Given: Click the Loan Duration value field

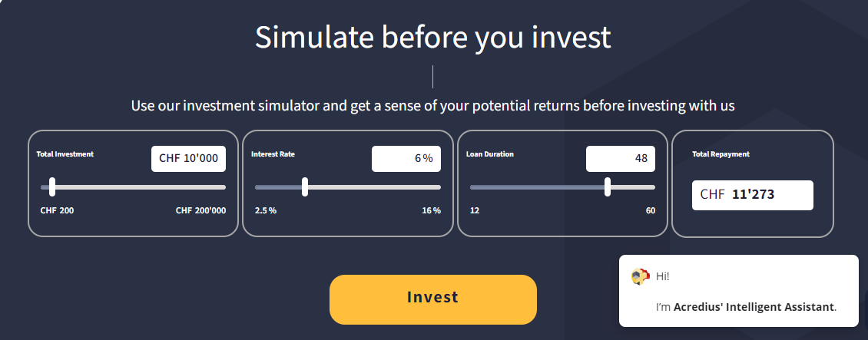Looking at the screenshot, I should (x=620, y=159).
